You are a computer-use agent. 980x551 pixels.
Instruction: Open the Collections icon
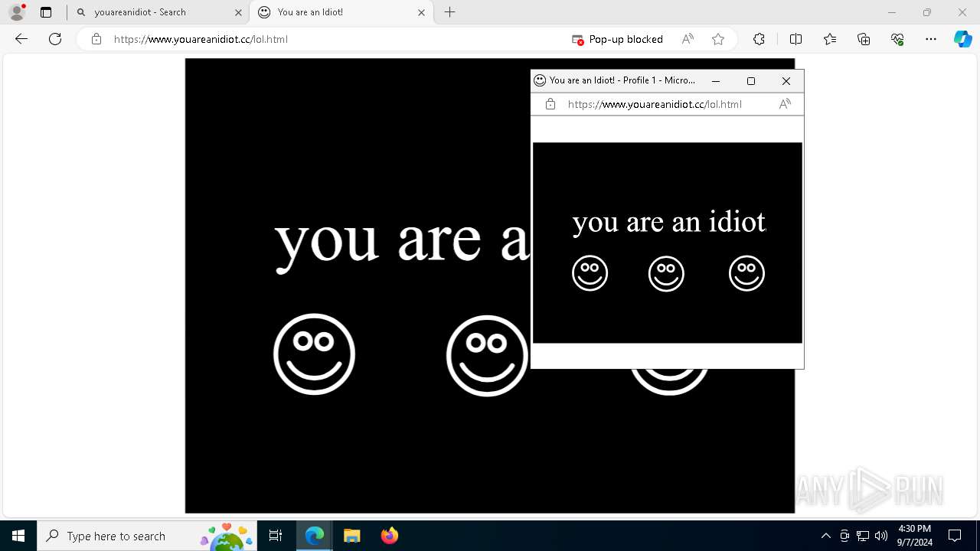coord(864,39)
